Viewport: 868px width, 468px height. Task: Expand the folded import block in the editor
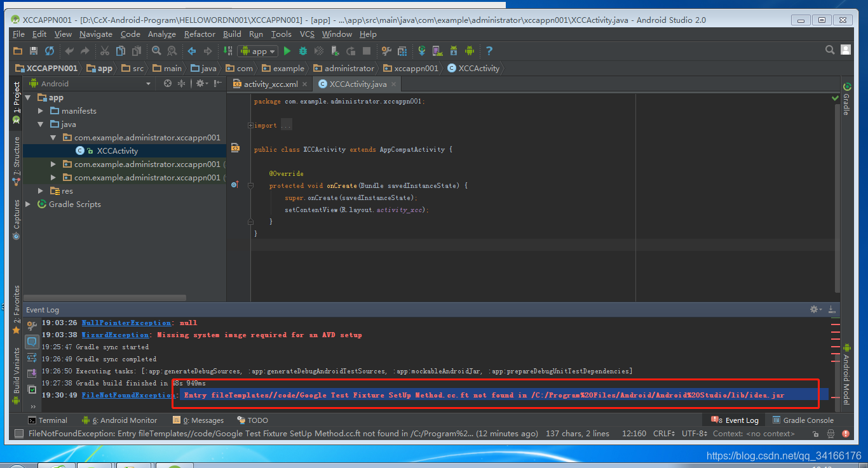coord(251,126)
